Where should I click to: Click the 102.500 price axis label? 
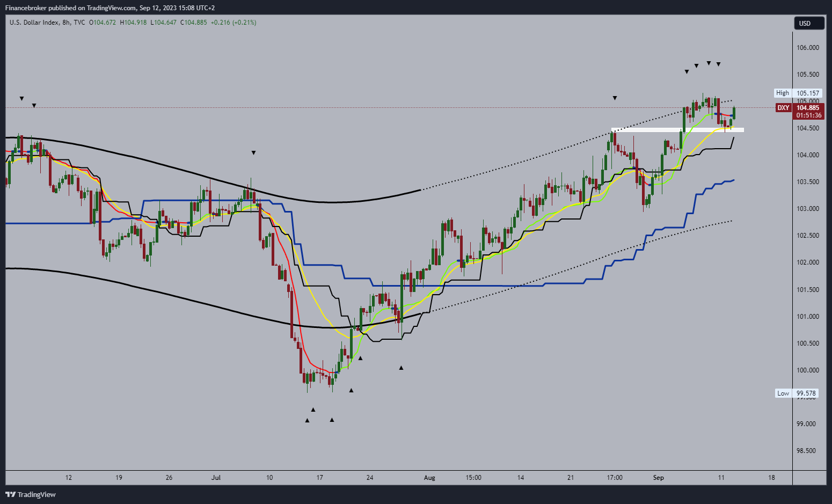[808, 236]
